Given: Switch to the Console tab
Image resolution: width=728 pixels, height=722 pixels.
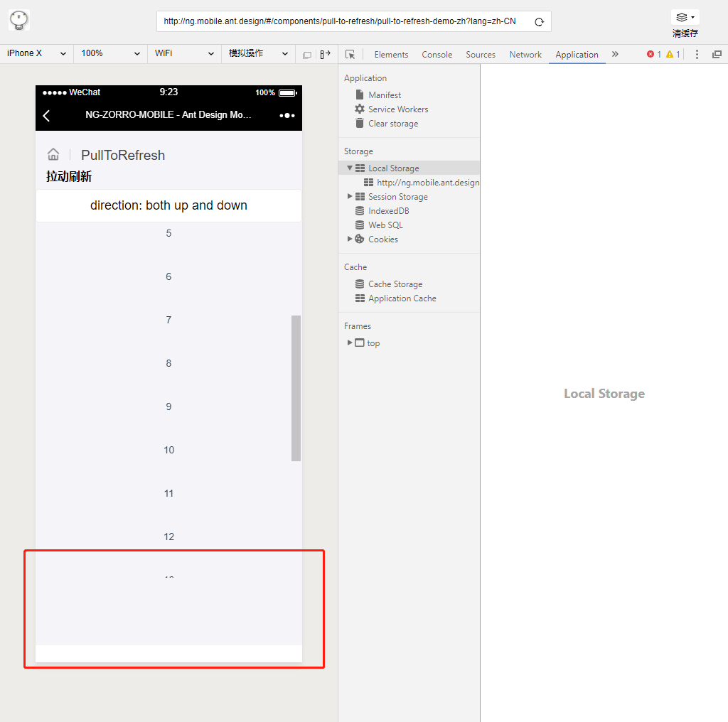Looking at the screenshot, I should 437,54.
